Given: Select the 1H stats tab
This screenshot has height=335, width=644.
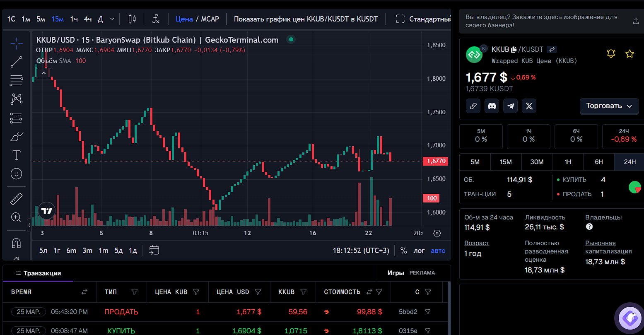Looking at the screenshot, I should pyautogui.click(x=568, y=162).
